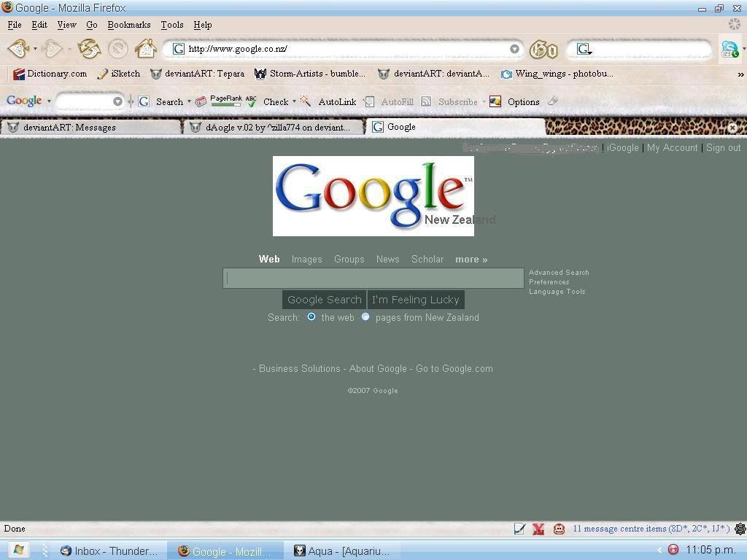This screenshot has height=560, width=747.
Task: Expand the Back button history arrow
Action: tap(35, 49)
